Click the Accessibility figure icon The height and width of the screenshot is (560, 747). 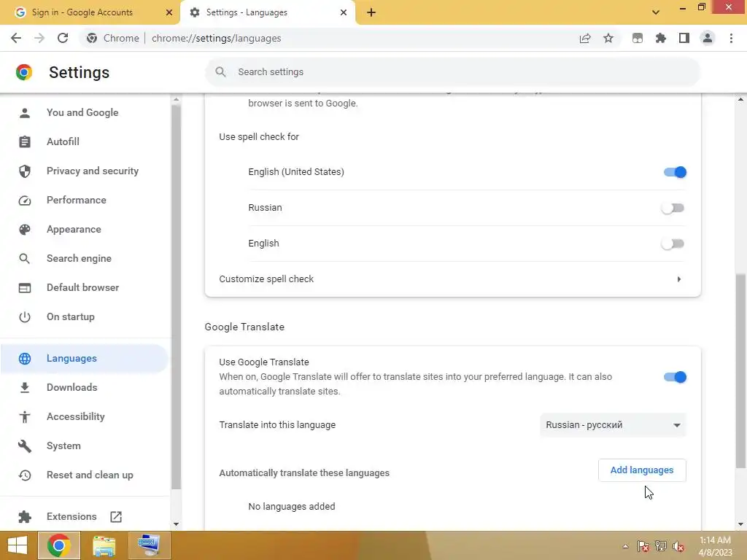point(25,417)
